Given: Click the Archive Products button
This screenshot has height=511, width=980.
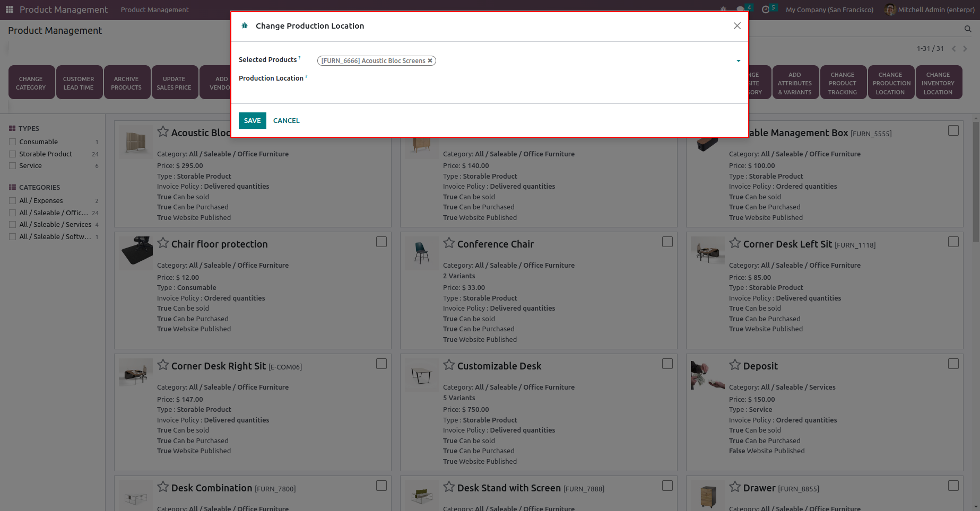Looking at the screenshot, I should (x=126, y=82).
